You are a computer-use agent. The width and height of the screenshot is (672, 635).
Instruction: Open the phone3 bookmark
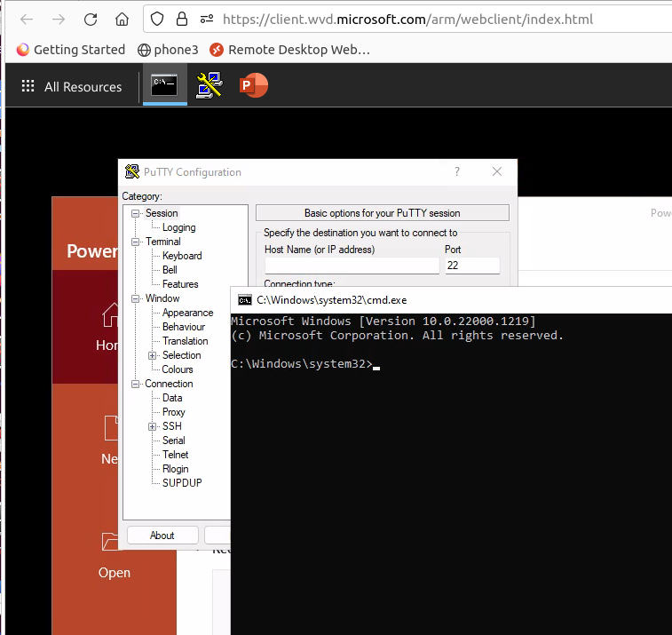pyautogui.click(x=168, y=50)
